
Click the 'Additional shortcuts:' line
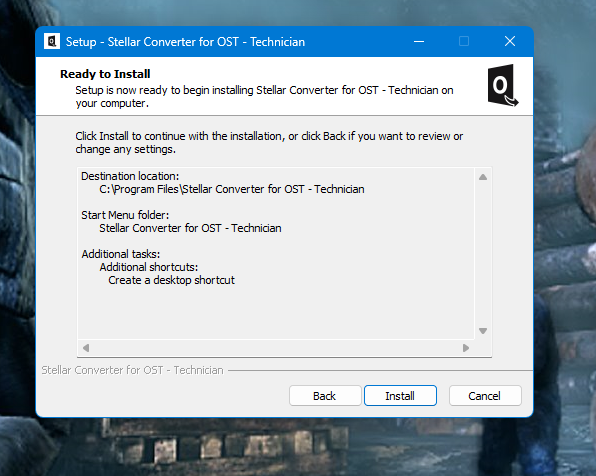[x=149, y=267]
